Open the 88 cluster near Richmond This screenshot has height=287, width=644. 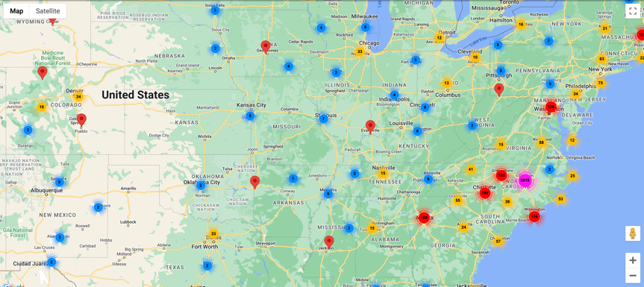pos(541,142)
